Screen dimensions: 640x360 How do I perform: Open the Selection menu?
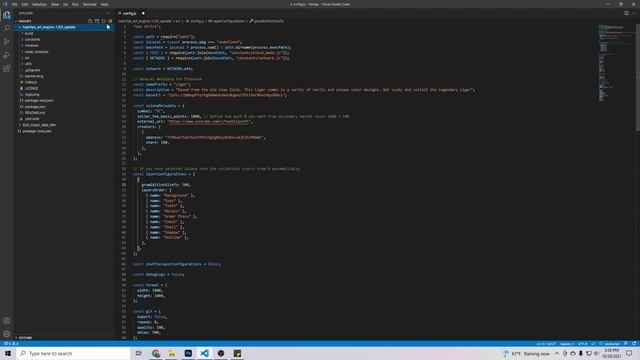[x=39, y=4]
